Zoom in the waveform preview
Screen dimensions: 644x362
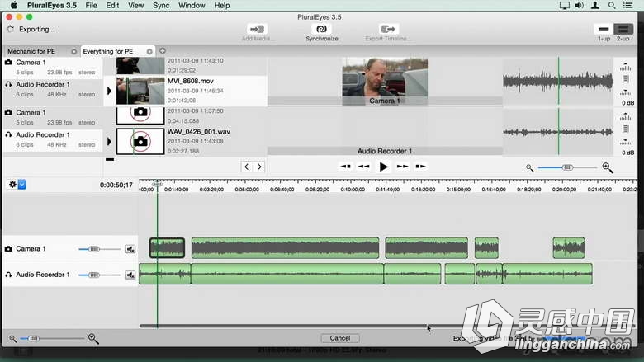pyautogui.click(x=608, y=167)
